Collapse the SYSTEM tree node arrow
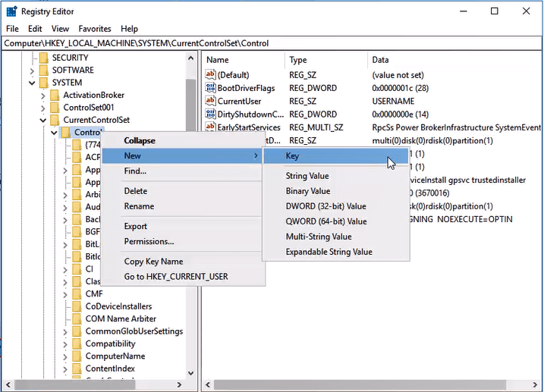The height and width of the screenshot is (392, 544). [32, 83]
